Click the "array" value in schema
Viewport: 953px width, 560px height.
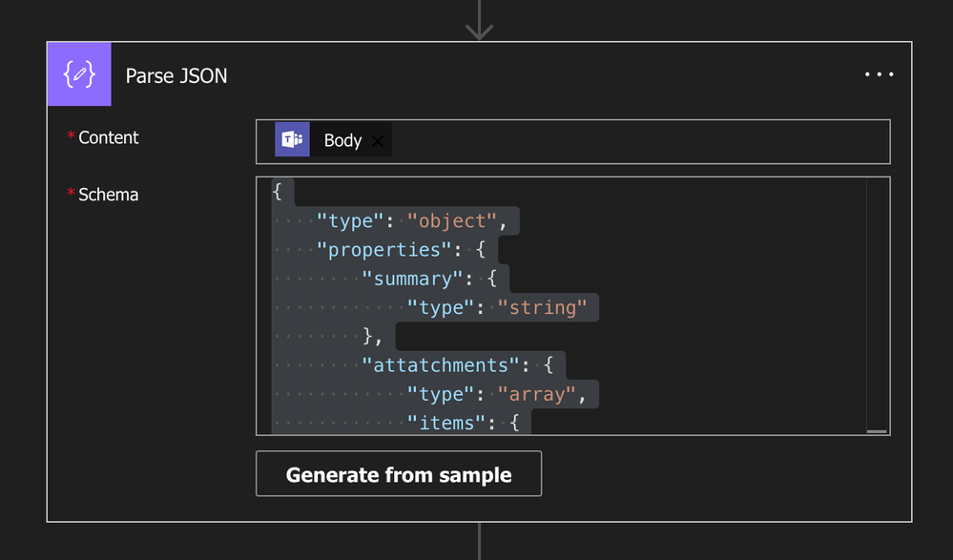point(536,394)
